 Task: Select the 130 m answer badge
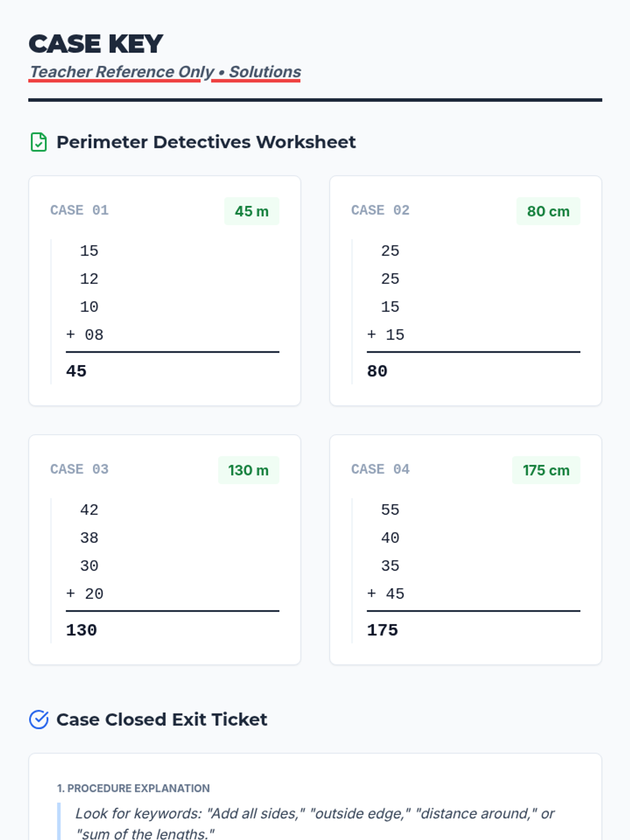coord(248,470)
